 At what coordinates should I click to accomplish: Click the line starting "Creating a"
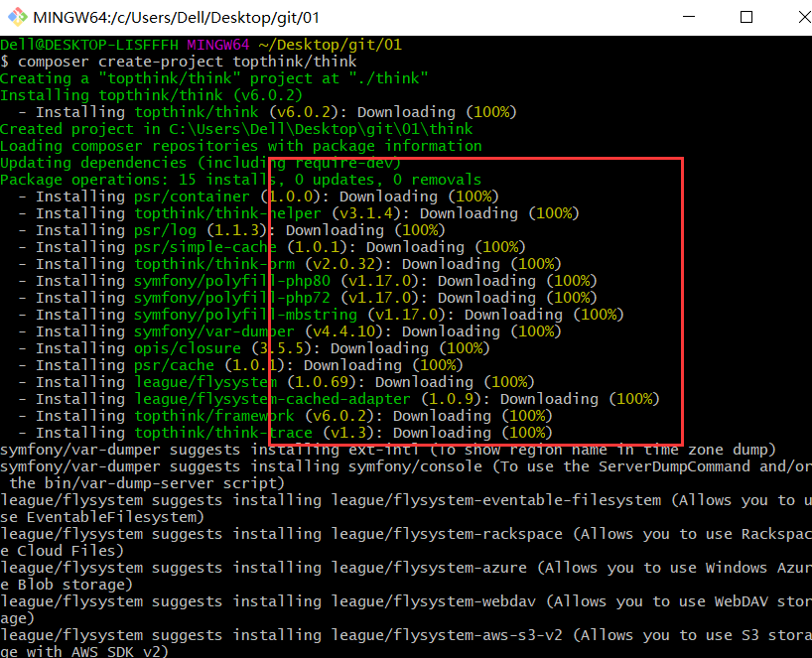pos(213,78)
